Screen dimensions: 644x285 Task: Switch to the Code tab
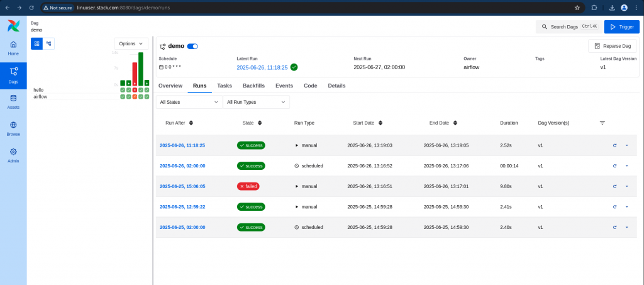(311, 86)
